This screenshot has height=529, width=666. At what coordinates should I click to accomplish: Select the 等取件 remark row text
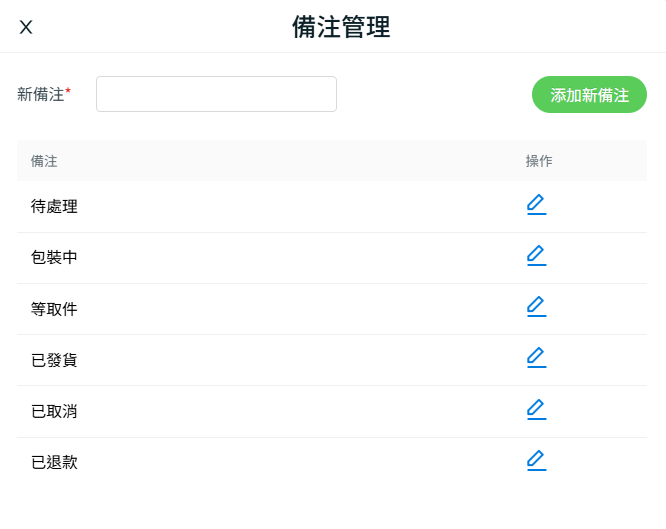pos(54,309)
